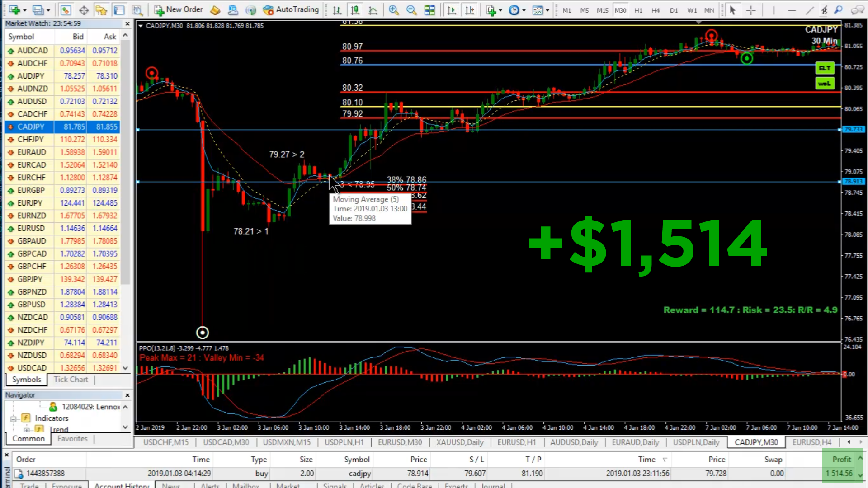Open the indicators list dropdown icon
Image resolution: width=868 pixels, height=488 pixels.
coord(491,10)
